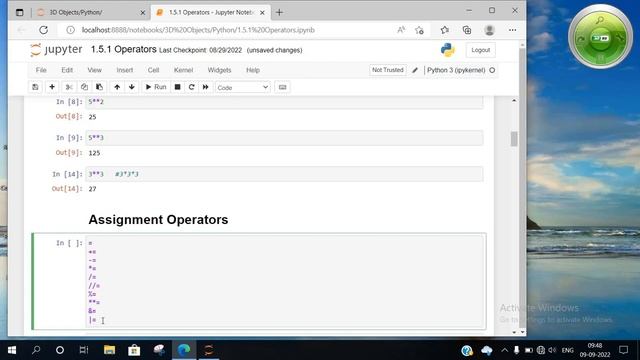
Task: Open the Help menu
Action: pos(253,70)
